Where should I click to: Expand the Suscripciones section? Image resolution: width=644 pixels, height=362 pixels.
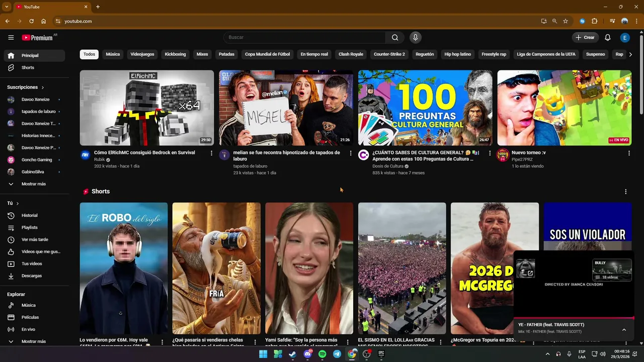26,87
